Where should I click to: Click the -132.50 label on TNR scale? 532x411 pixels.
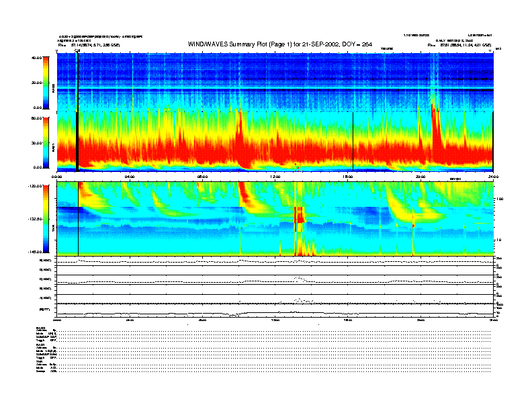[x=35, y=219]
